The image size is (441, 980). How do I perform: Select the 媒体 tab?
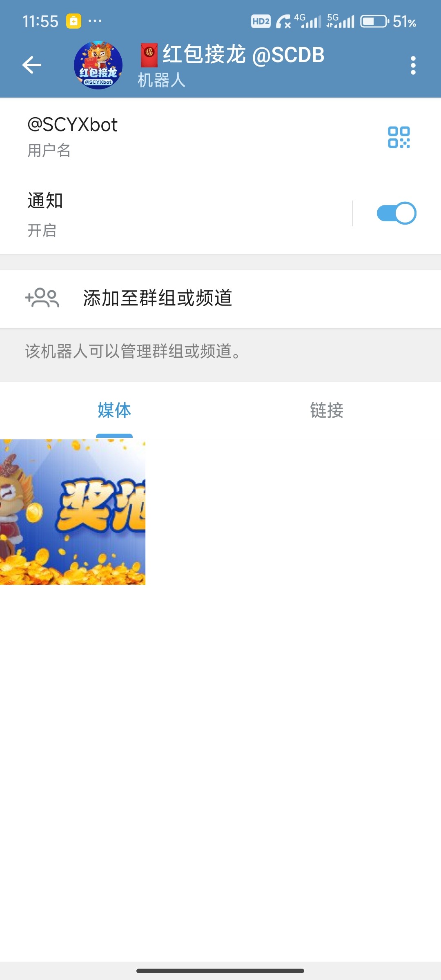pyautogui.click(x=114, y=410)
